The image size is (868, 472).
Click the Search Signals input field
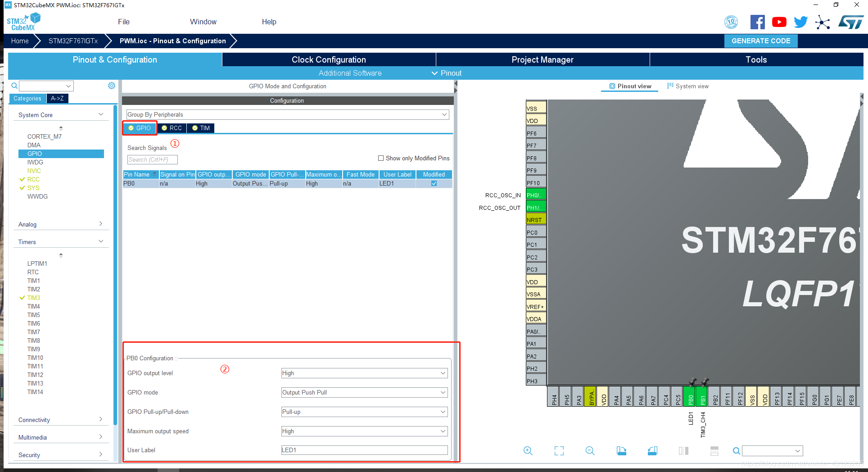152,159
